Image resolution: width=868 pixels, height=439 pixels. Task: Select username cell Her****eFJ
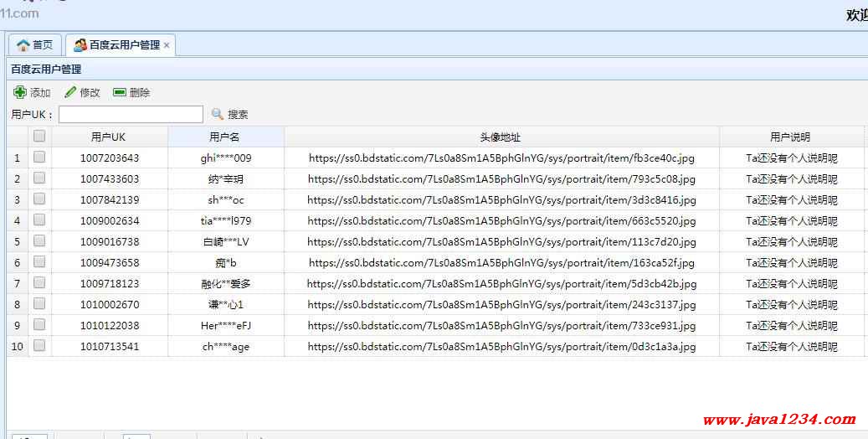(x=226, y=325)
